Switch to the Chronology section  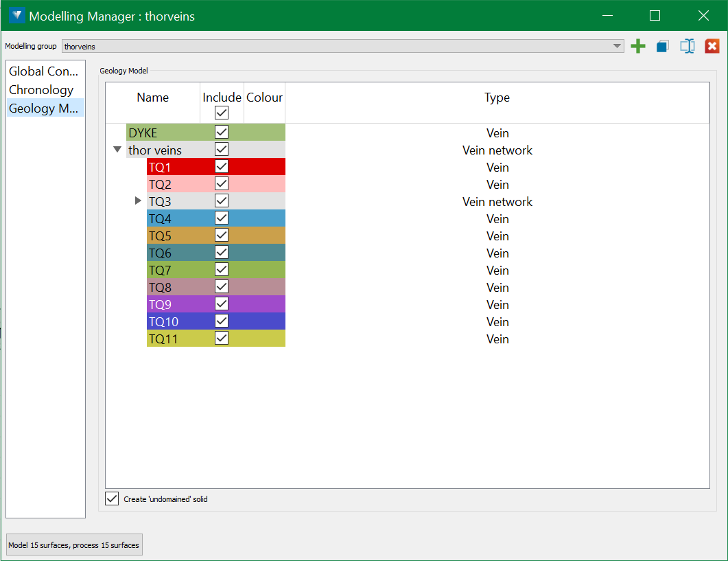point(41,90)
